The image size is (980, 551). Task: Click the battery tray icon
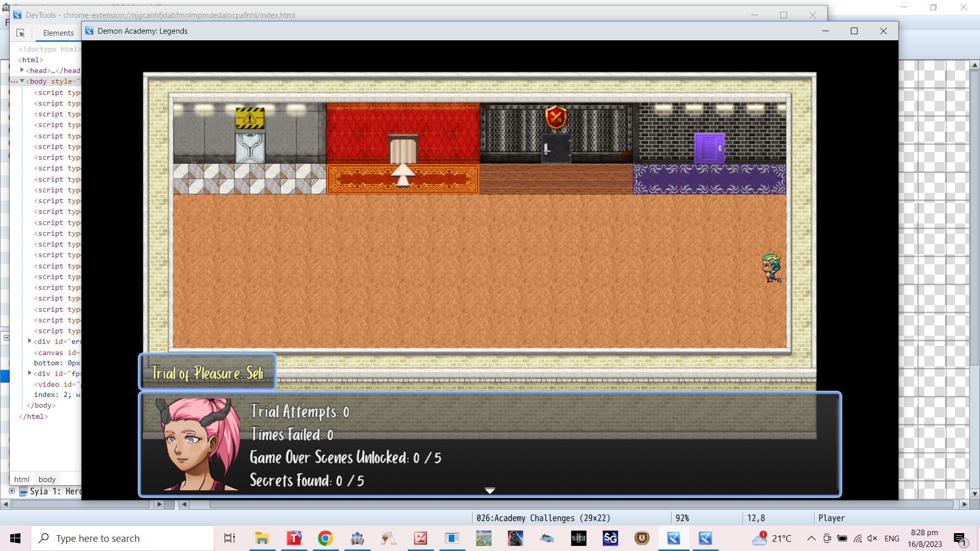click(x=843, y=538)
